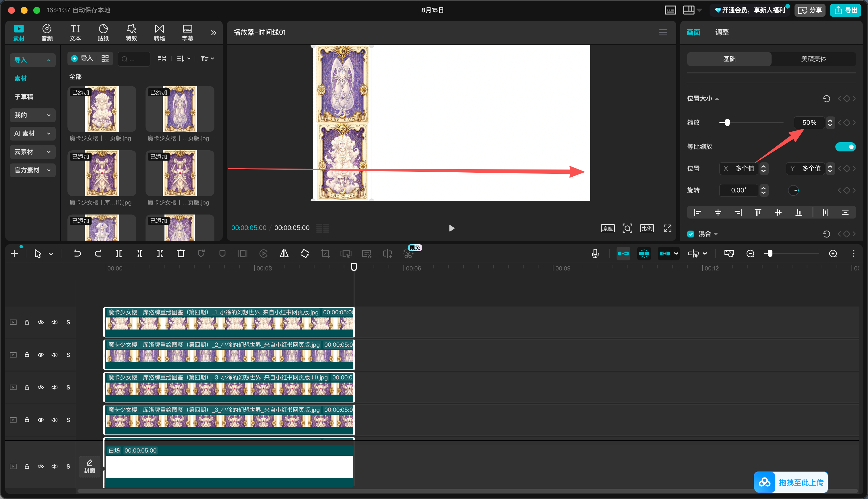Click the undo arrow in timeline toolbar
868x499 pixels.
[x=77, y=254]
